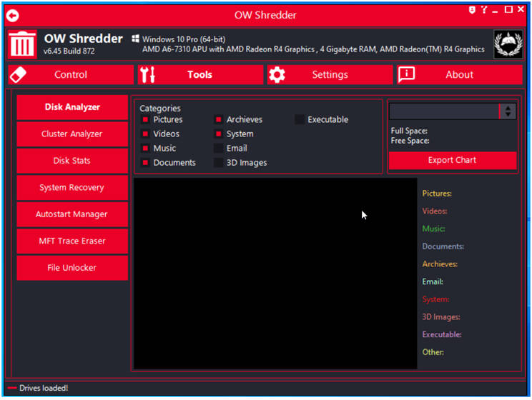Click the OW Shredder trash bin logo
Image resolution: width=532 pixels, height=400 pixels.
[x=22, y=44]
